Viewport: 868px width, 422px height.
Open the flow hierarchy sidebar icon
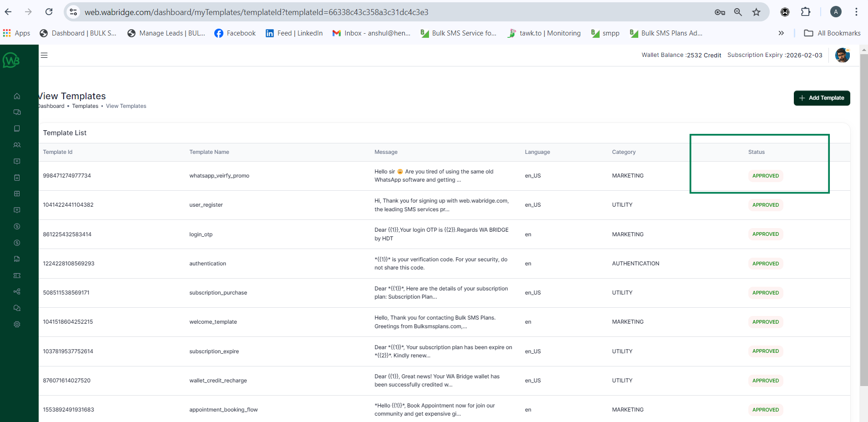tap(17, 291)
